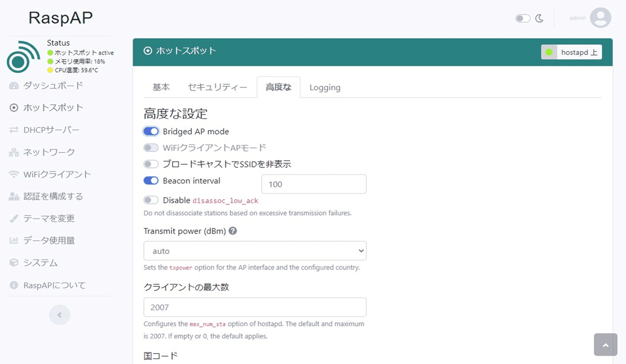
Task: Click the hotspot header target icon
Action: (x=148, y=51)
